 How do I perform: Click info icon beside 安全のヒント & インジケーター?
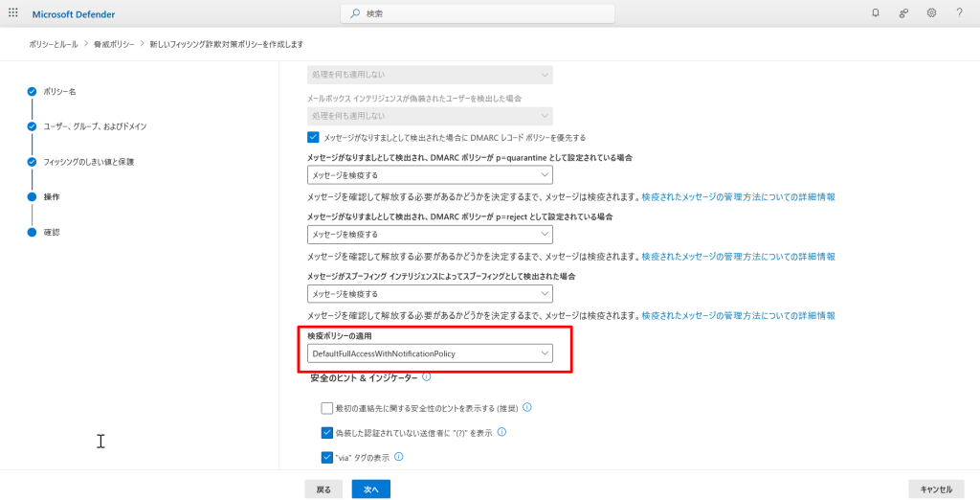click(x=427, y=377)
